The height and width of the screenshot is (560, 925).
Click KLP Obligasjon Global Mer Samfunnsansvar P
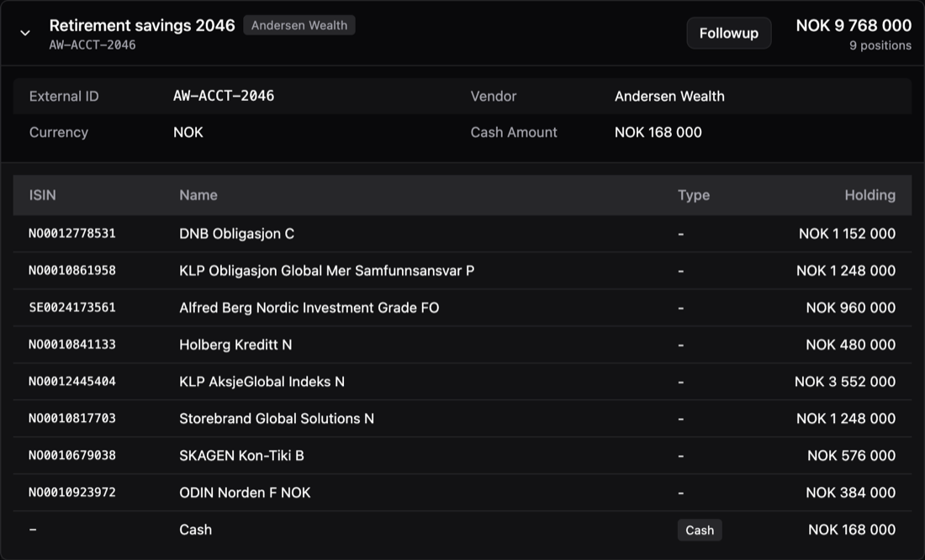click(327, 271)
